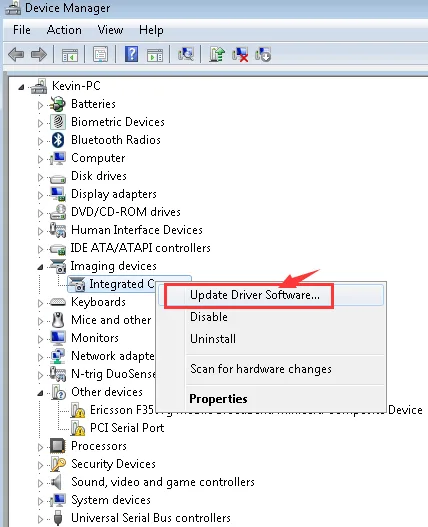Open the View menu

pyautogui.click(x=110, y=30)
